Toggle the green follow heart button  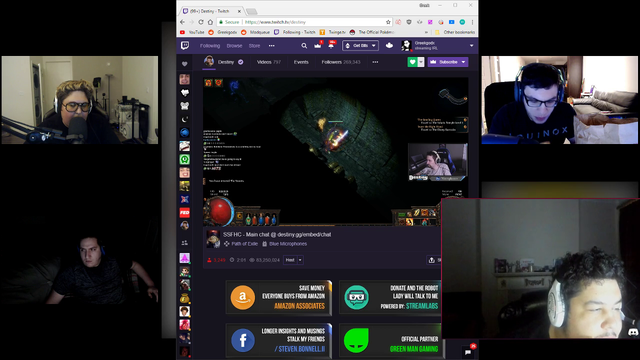coord(412,62)
